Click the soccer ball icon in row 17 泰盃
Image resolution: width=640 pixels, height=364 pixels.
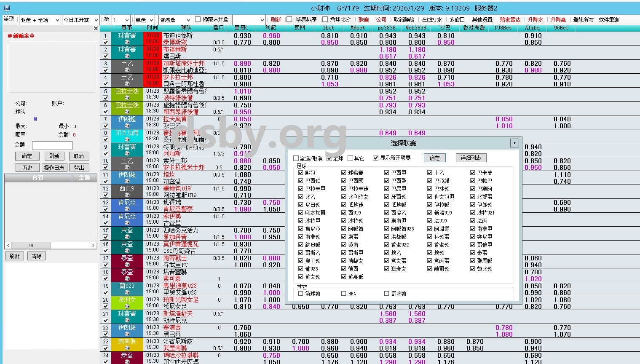[x=127, y=265]
